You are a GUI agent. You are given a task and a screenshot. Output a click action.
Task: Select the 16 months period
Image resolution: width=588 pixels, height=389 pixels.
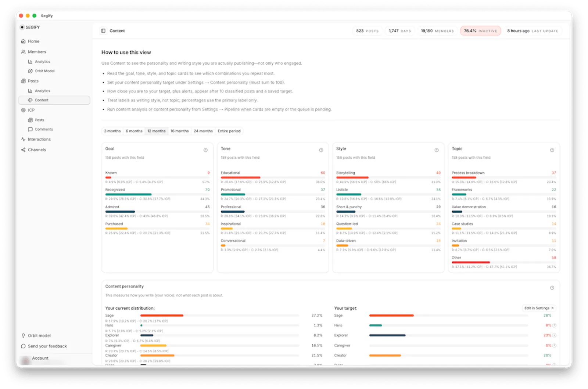(179, 131)
